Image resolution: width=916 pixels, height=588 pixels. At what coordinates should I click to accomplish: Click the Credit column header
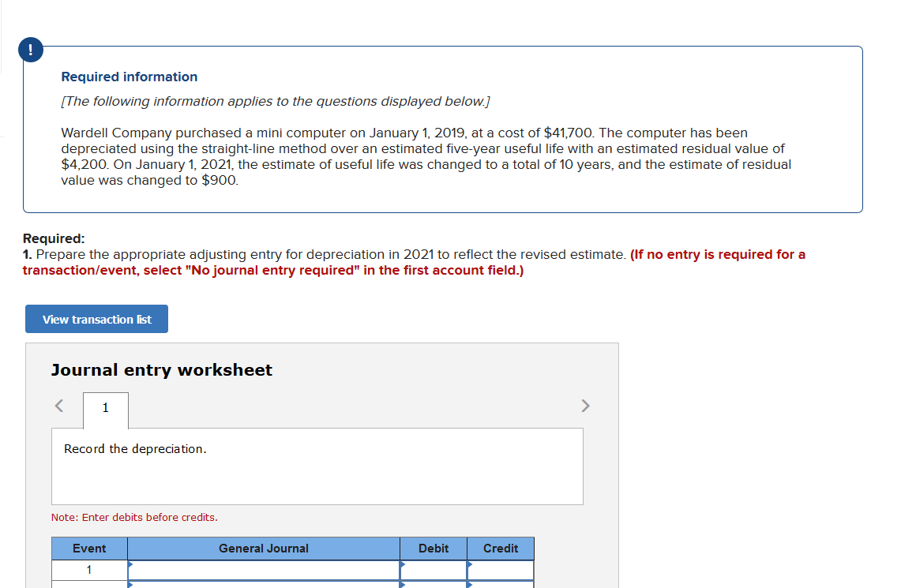pyautogui.click(x=501, y=549)
